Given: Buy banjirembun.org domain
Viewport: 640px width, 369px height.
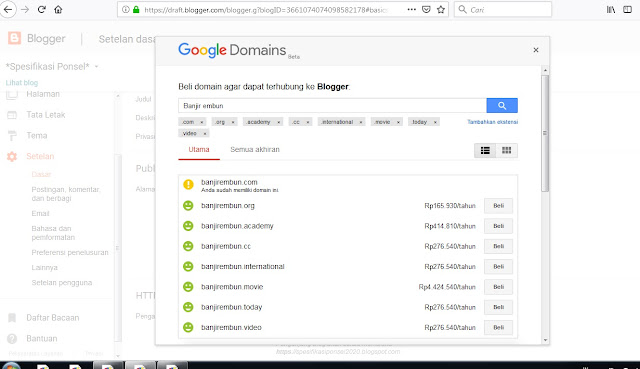Looking at the screenshot, I should 498,206.
